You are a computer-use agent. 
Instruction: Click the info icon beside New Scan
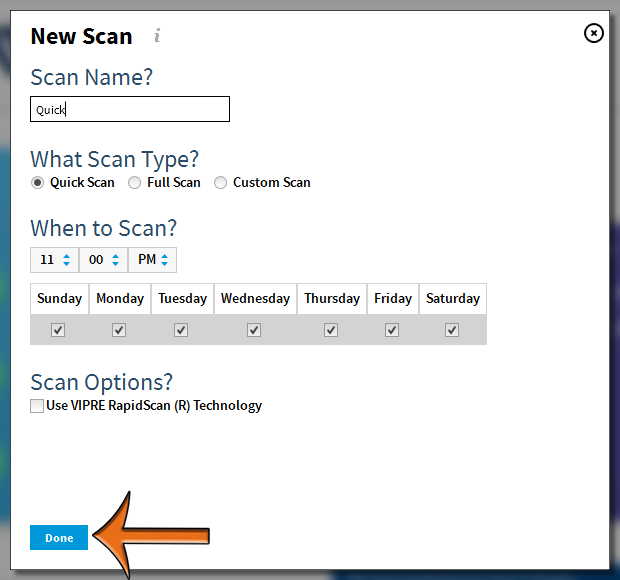(157, 36)
